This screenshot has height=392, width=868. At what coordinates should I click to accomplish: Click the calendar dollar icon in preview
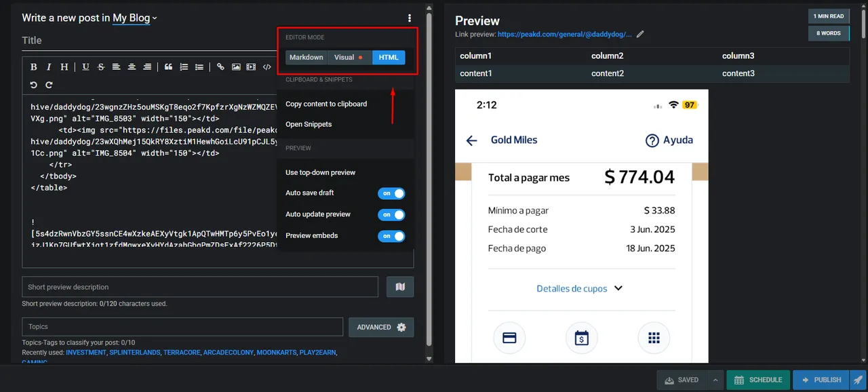[581, 338]
